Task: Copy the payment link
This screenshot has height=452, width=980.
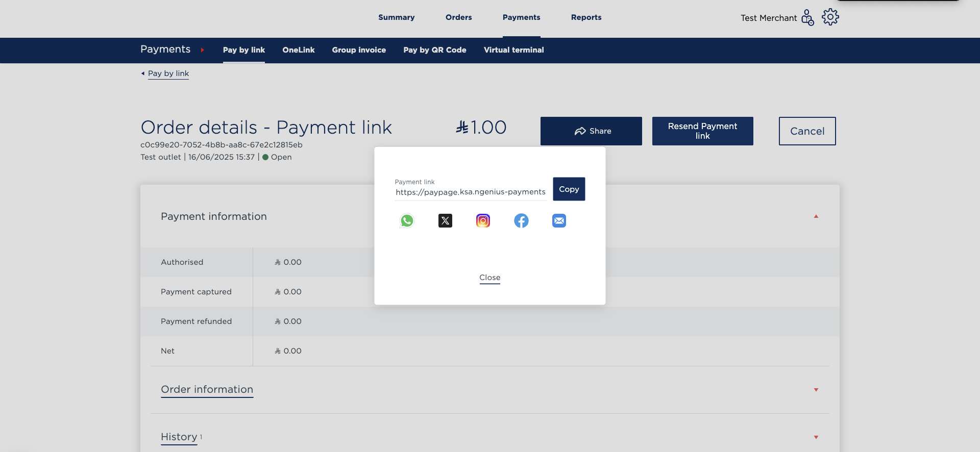Action: 569,189
